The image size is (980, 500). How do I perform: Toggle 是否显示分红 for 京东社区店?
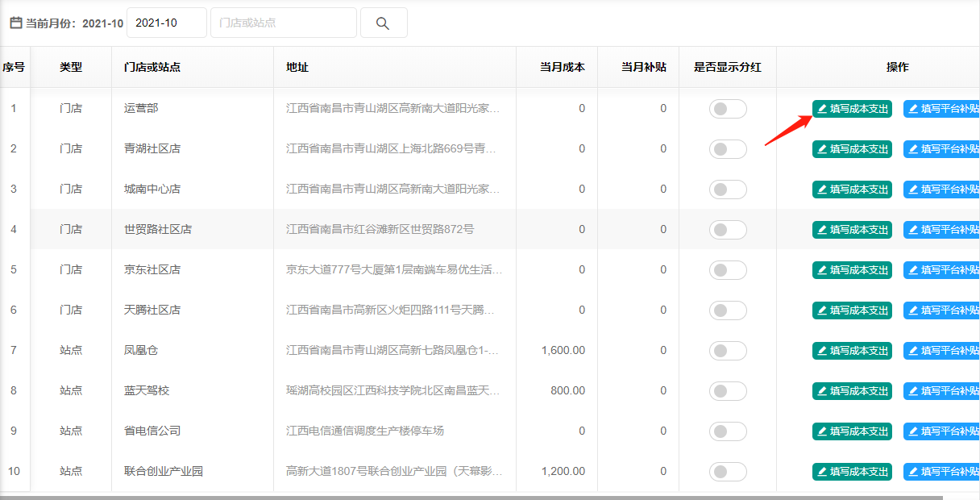(728, 270)
